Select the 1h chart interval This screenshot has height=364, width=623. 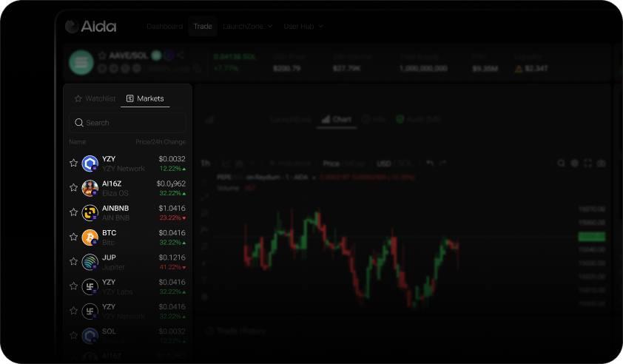(x=205, y=164)
